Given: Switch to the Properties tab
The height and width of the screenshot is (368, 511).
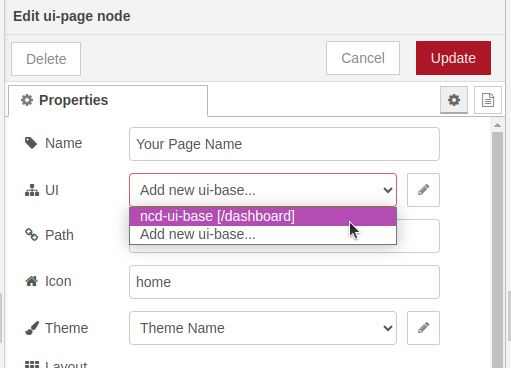Looking at the screenshot, I should click(108, 100).
